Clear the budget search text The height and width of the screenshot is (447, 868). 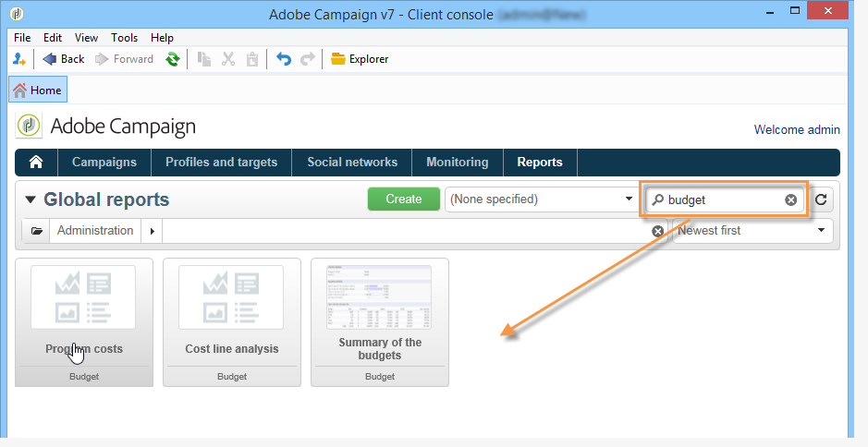pos(791,199)
